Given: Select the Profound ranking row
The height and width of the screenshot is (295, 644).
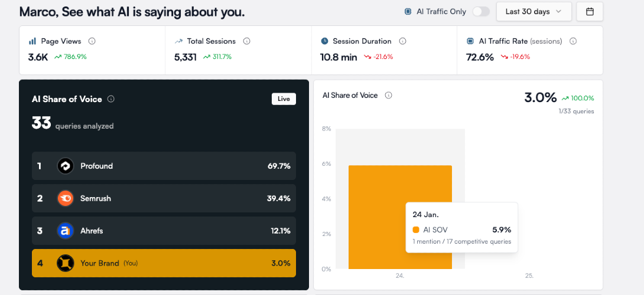Looking at the screenshot, I should (164, 166).
